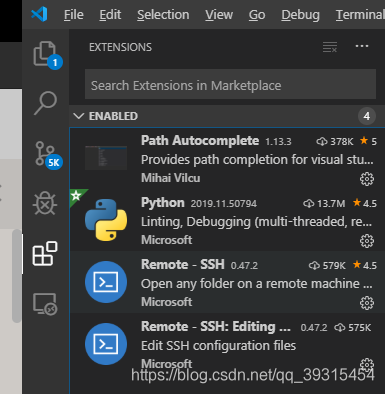
Task: Collapse the ENABLED section chevron
Action: [x=79, y=116]
